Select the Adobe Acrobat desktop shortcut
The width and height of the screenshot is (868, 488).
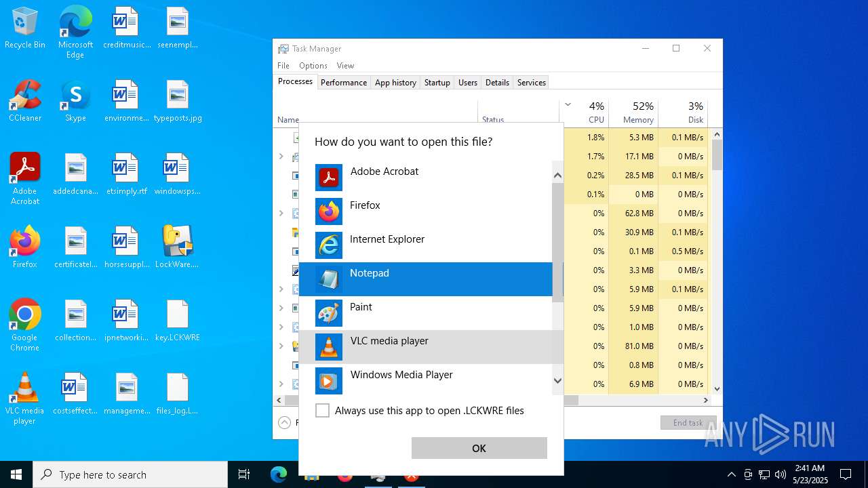coord(25,179)
